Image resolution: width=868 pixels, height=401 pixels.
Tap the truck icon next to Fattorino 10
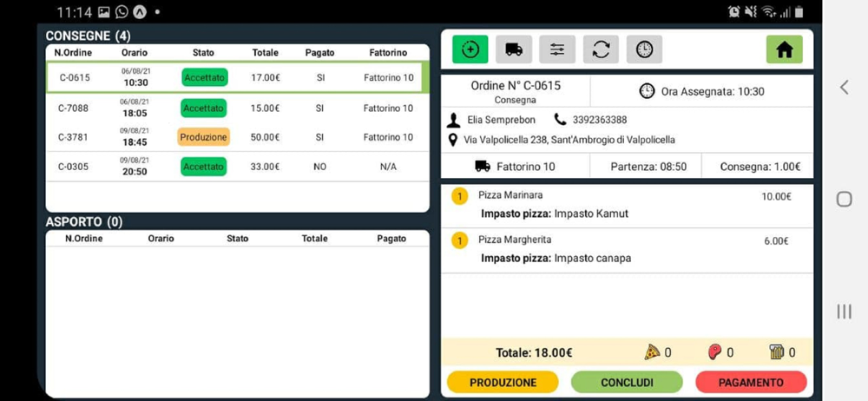pyautogui.click(x=483, y=166)
